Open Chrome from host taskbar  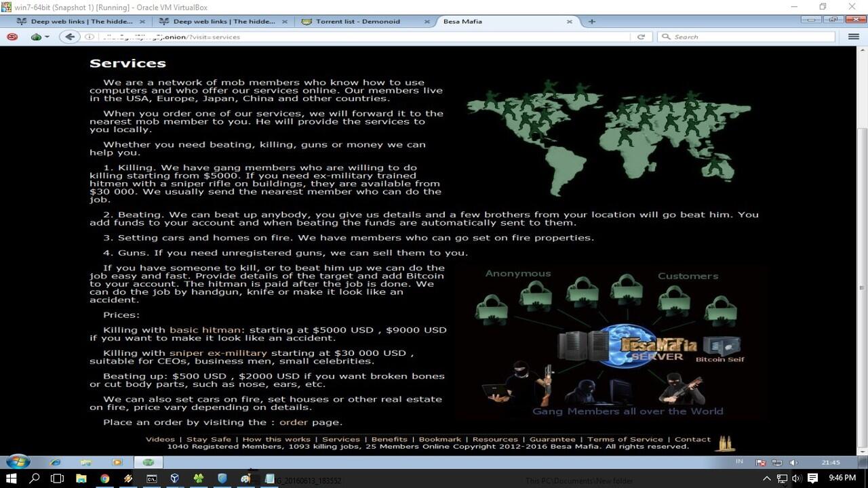(x=104, y=479)
